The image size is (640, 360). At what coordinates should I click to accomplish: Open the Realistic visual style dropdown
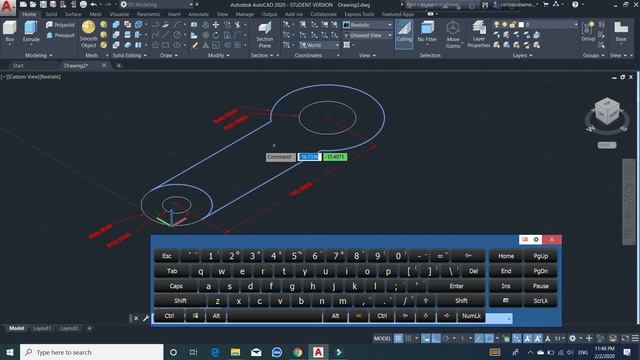click(367, 25)
